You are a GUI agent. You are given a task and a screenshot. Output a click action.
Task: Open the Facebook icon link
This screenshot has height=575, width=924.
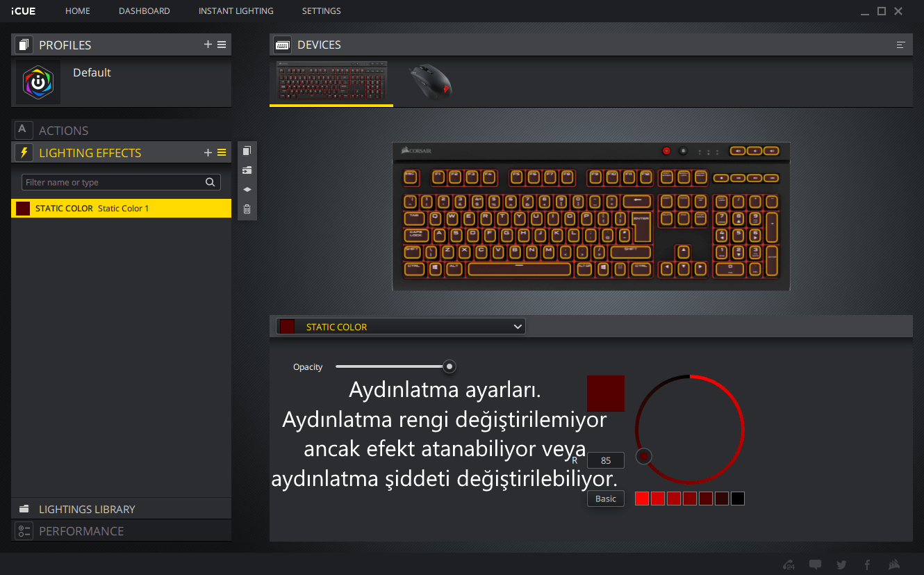pyautogui.click(x=867, y=564)
